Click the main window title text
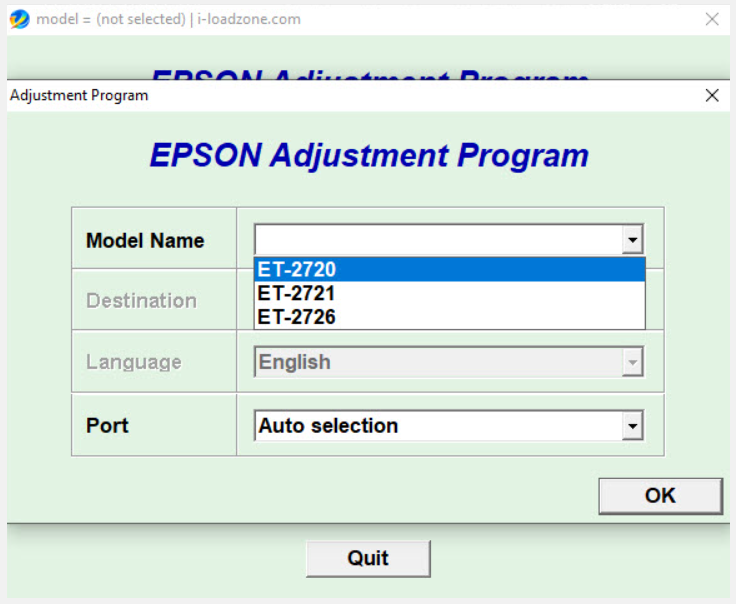 click(x=169, y=19)
